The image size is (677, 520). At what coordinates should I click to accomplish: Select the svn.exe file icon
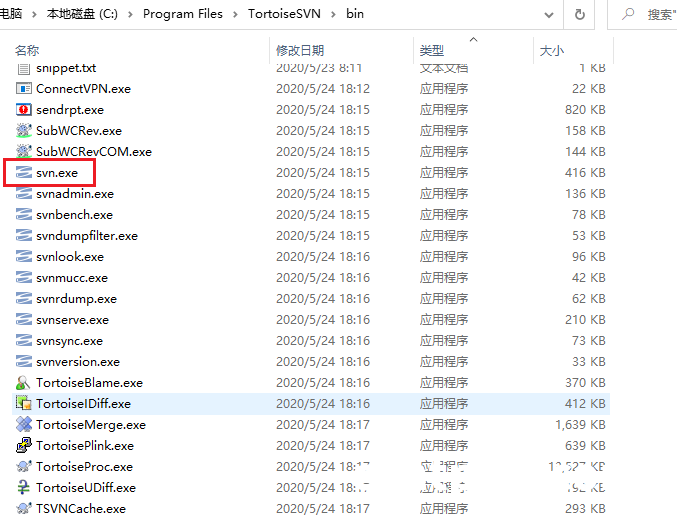[x=24, y=173]
